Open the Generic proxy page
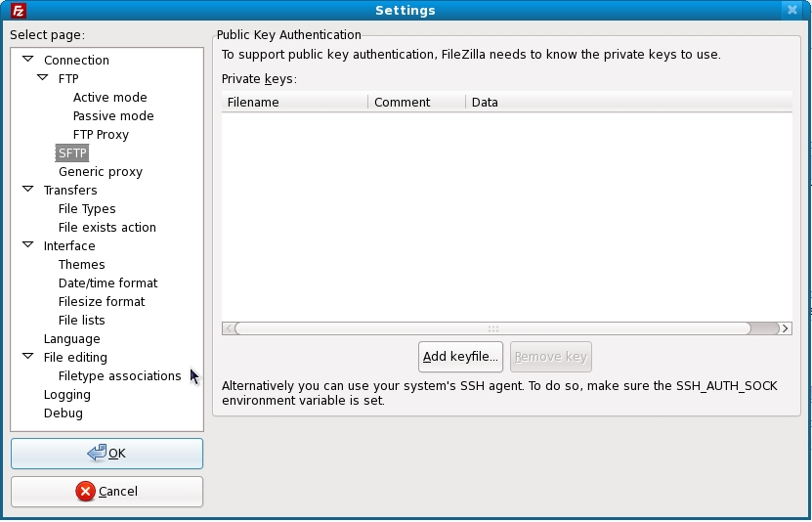The height and width of the screenshot is (522, 812). point(101,172)
